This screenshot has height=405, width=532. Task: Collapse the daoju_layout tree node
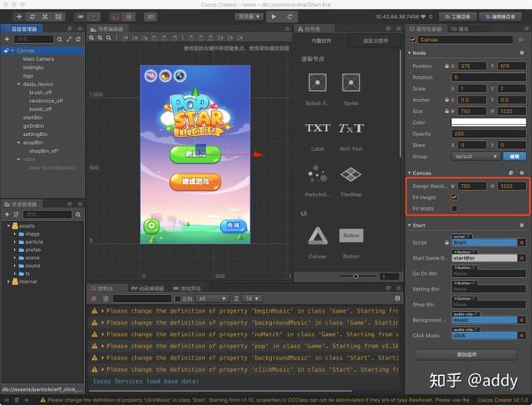point(19,84)
